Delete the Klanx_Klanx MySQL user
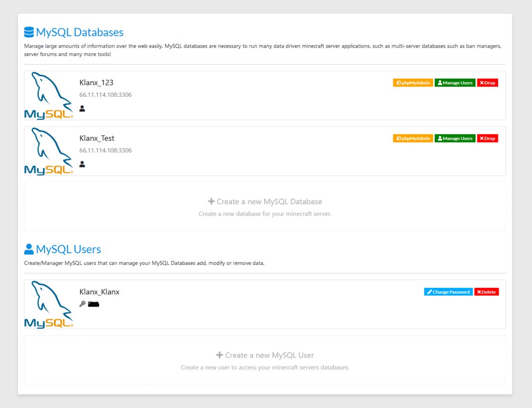Image resolution: width=532 pixels, height=408 pixels. (486, 292)
